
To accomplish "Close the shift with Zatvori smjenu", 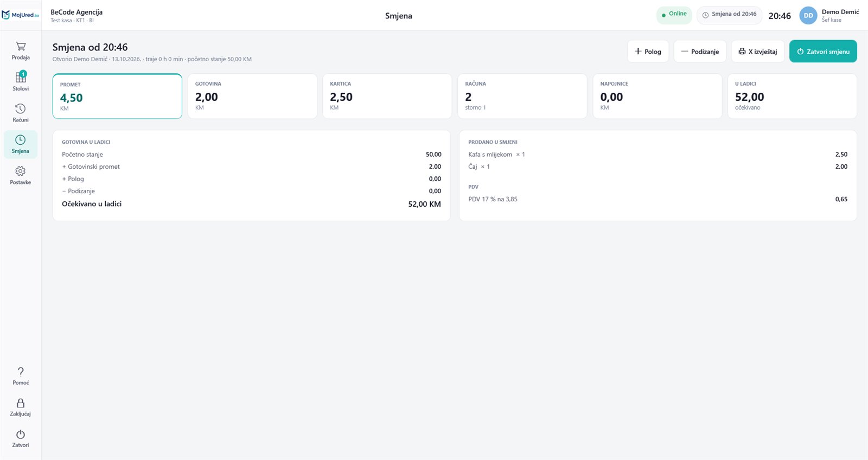I will (x=823, y=52).
